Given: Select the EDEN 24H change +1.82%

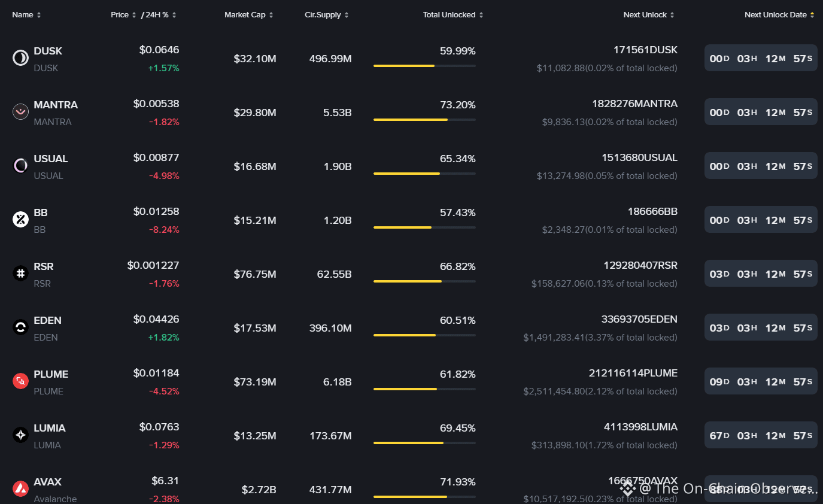Looking at the screenshot, I should click(x=164, y=338).
